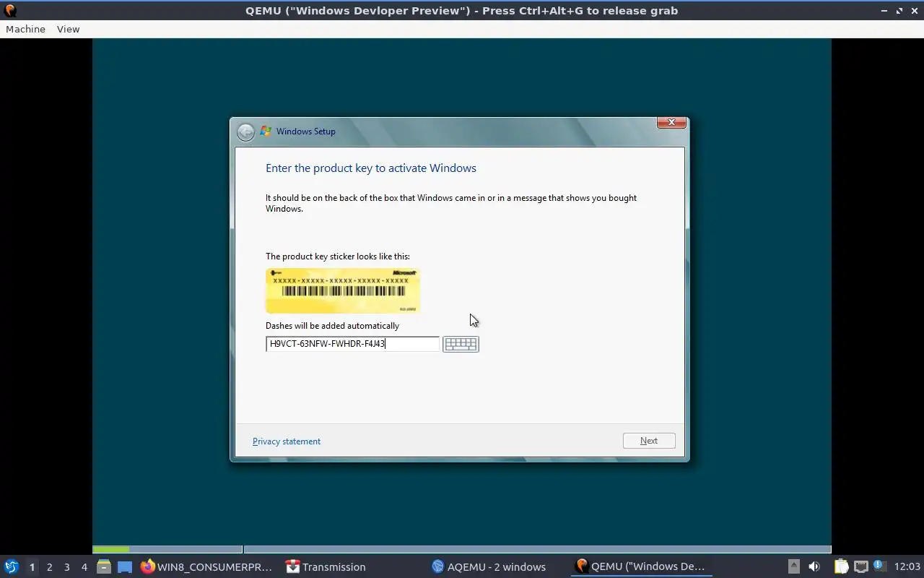The height and width of the screenshot is (578, 924).
Task: Open the Privacy statement link
Action: pyautogui.click(x=287, y=441)
